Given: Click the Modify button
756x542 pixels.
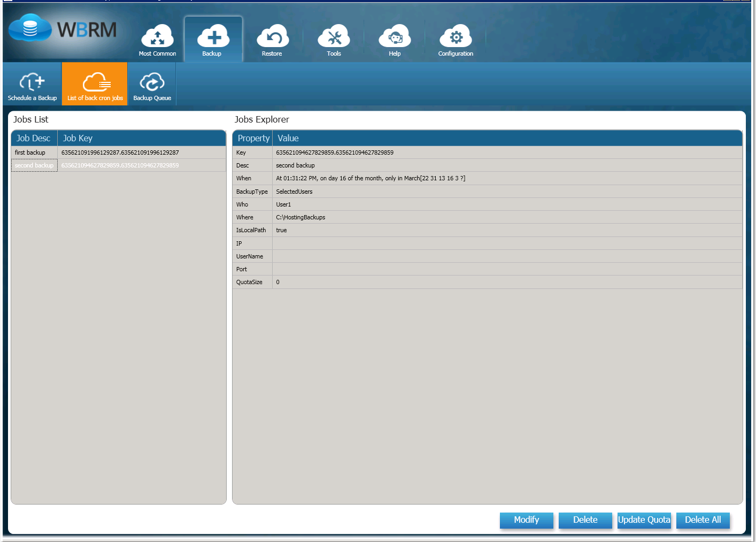Looking at the screenshot, I should (x=527, y=520).
